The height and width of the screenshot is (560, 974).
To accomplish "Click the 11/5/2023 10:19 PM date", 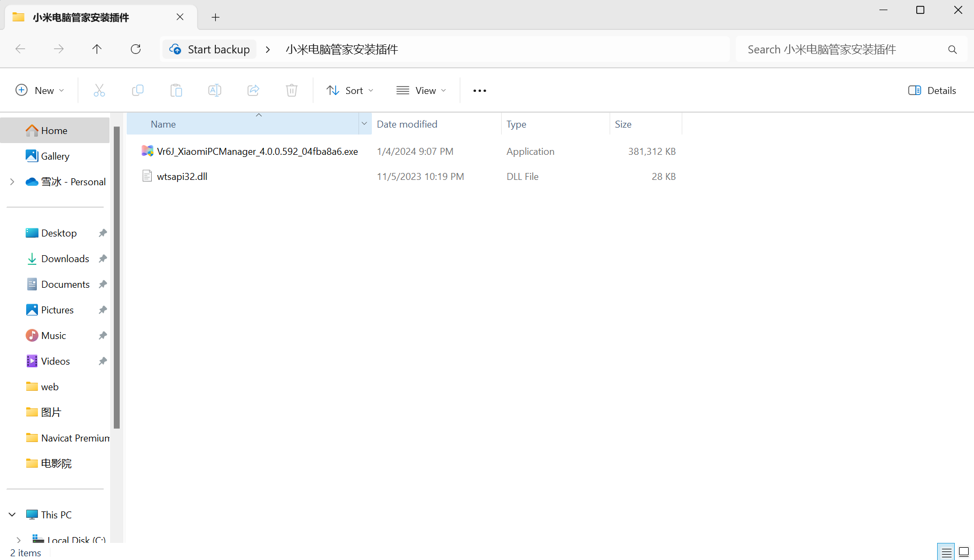I will click(x=420, y=177).
